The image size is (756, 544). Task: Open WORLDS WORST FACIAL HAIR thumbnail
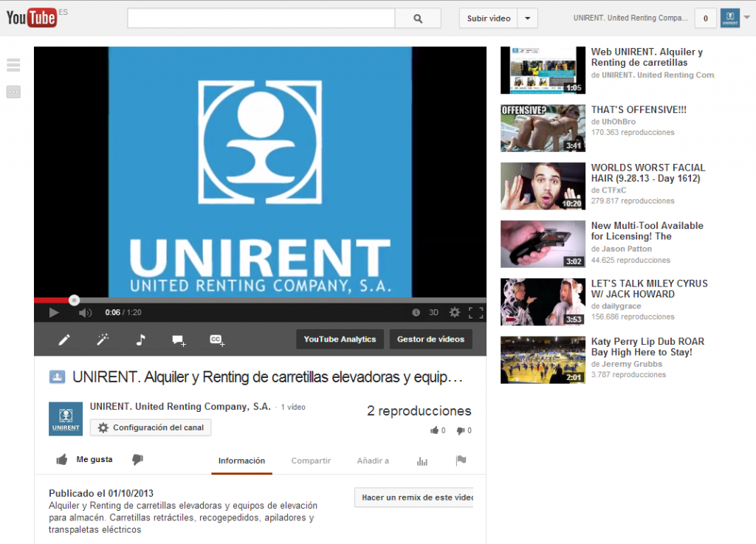(543, 186)
